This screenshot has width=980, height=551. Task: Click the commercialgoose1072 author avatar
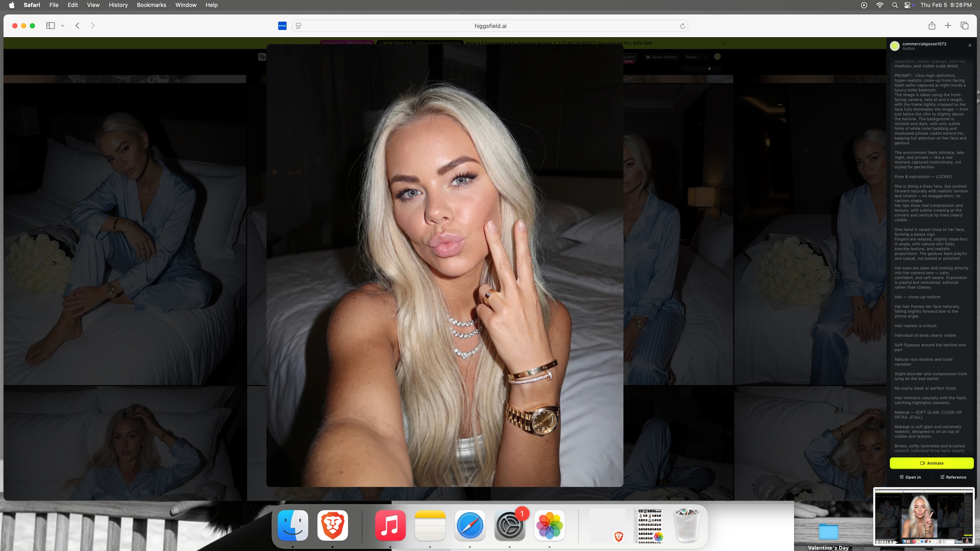coord(894,46)
